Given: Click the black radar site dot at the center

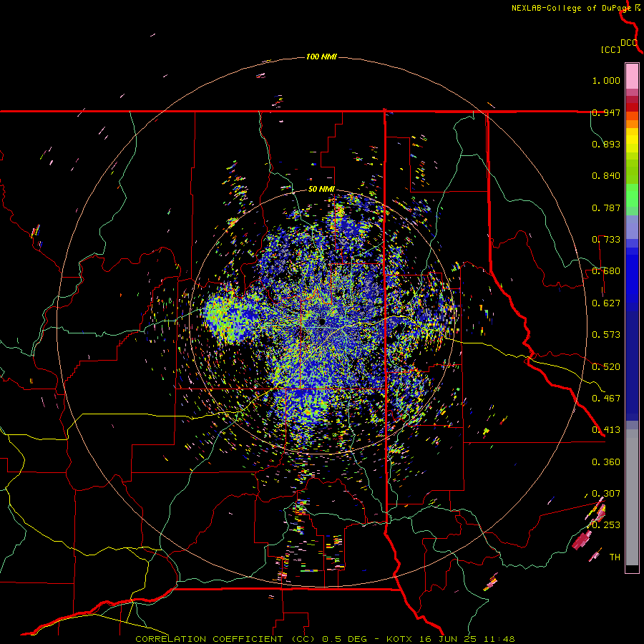Looking at the screenshot, I should click(321, 321).
